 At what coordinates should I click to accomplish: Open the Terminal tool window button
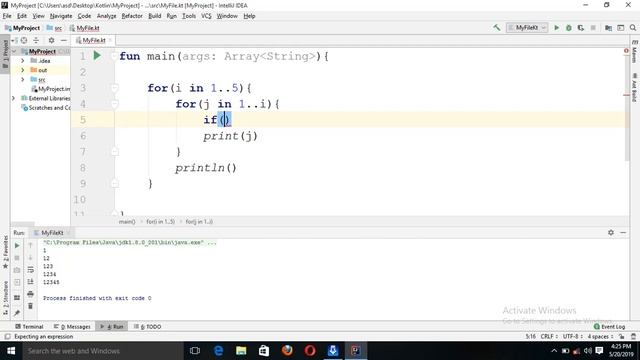[x=29, y=327]
